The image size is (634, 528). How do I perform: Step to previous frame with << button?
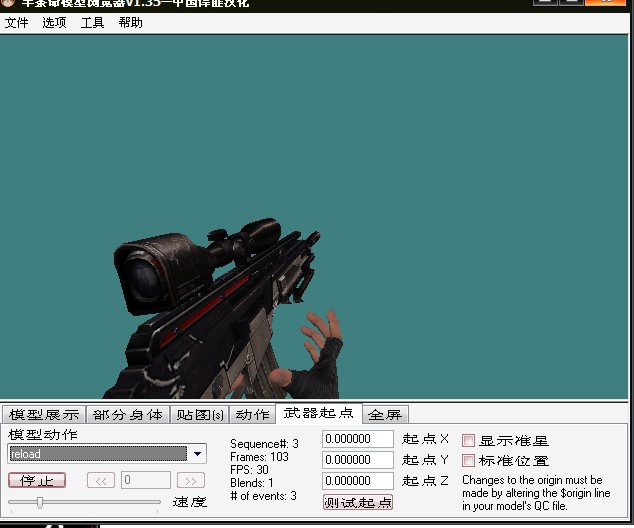click(x=101, y=480)
